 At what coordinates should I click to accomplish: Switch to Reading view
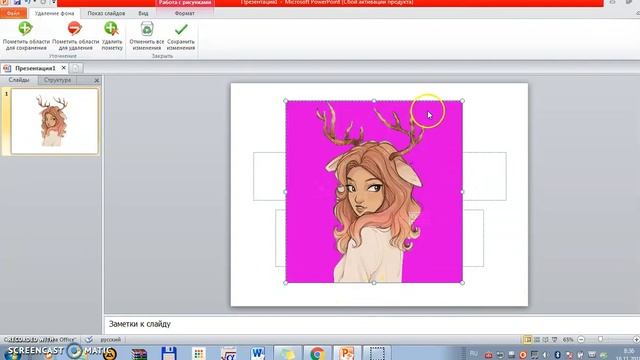[x=545, y=339]
